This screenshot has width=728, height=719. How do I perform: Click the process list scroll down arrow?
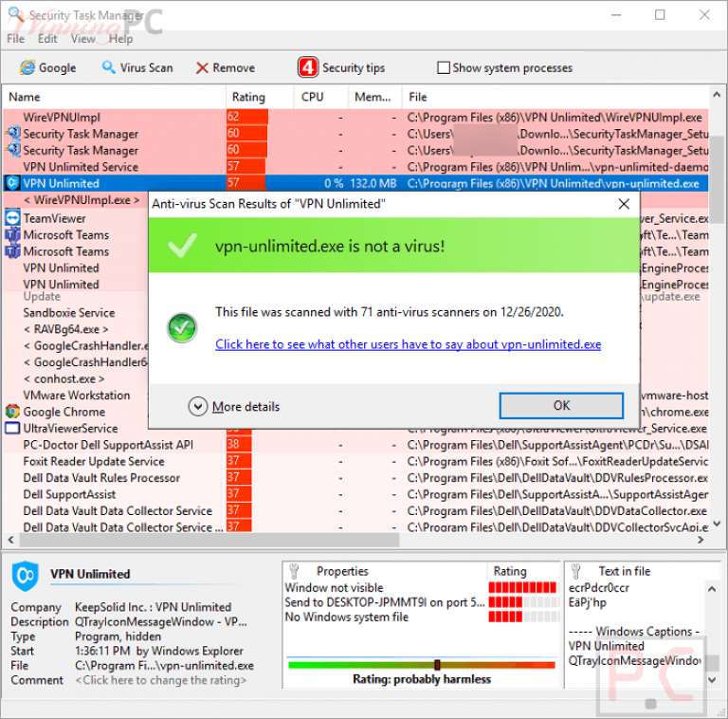pyautogui.click(x=717, y=524)
